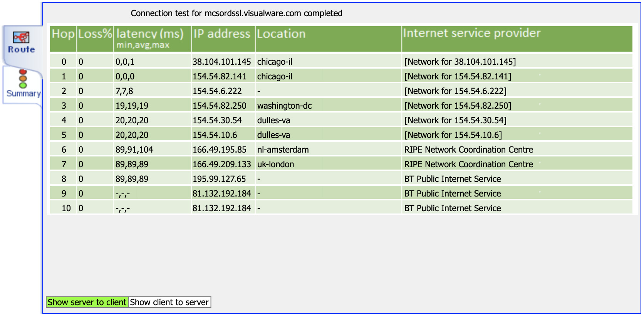Switch to the Summary tab
The width and height of the screenshot is (644, 316).
click(x=23, y=93)
